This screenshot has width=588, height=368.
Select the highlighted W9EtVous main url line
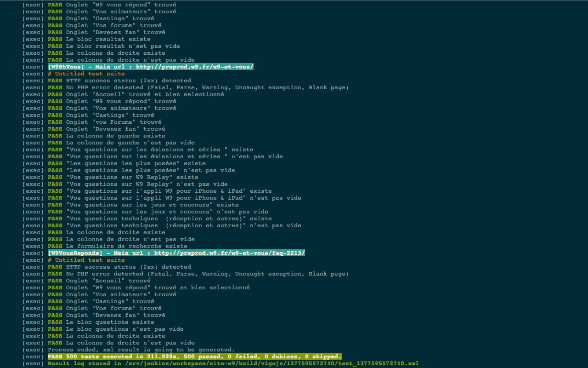[x=152, y=66]
